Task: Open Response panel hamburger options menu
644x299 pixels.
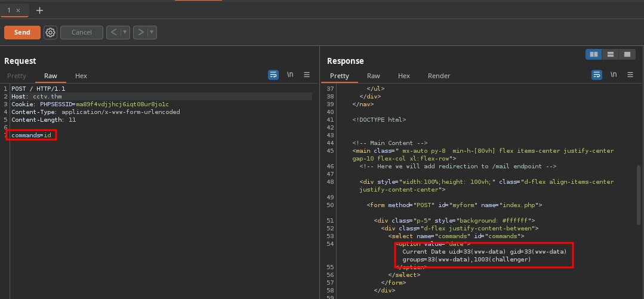Action: pyautogui.click(x=630, y=75)
